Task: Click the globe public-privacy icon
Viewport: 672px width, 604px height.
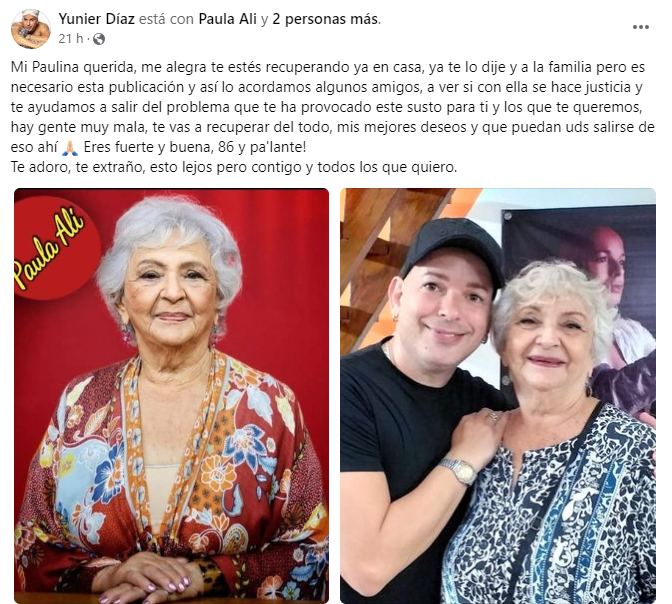Action: (x=99, y=39)
